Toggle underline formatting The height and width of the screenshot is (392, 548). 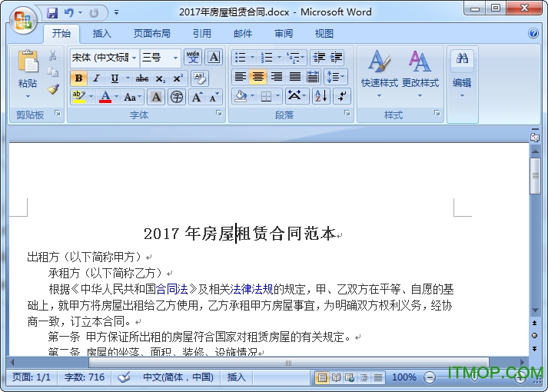pyautogui.click(x=115, y=78)
